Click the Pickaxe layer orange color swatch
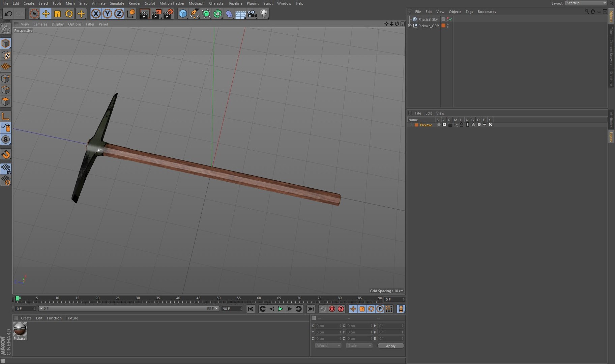 click(x=417, y=125)
